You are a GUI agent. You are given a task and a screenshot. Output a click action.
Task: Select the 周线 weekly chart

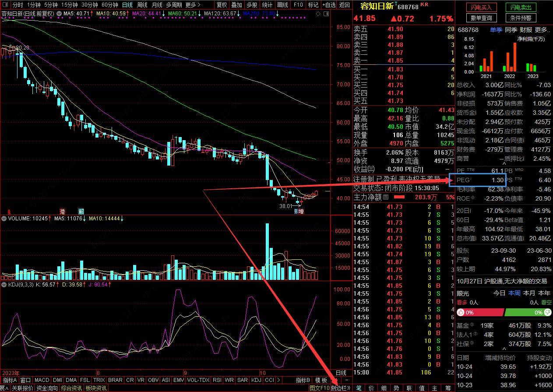pos(142,5)
